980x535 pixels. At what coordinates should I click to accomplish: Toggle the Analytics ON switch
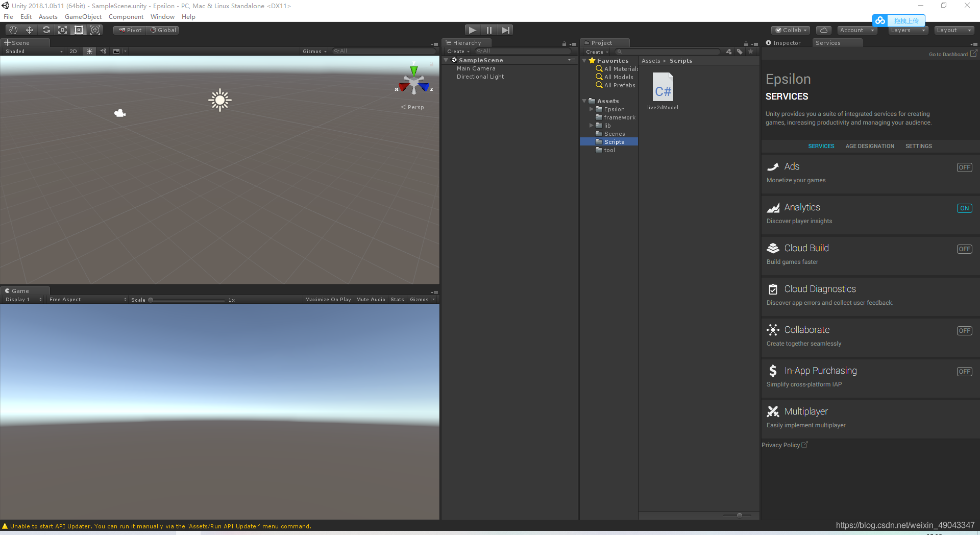point(965,208)
